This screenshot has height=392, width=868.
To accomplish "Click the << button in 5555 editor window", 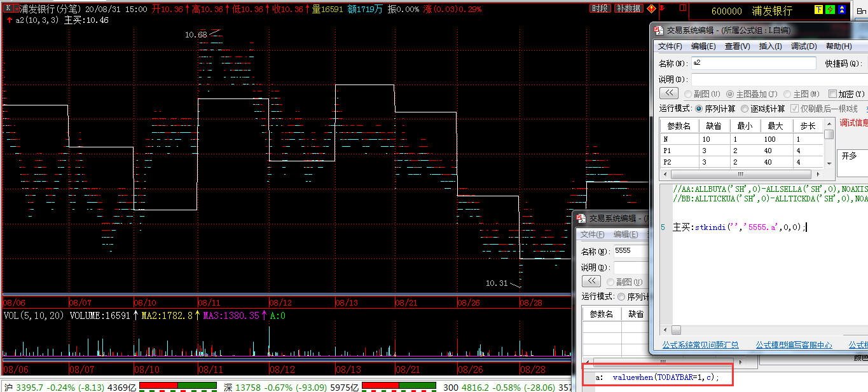I will pos(591,281).
